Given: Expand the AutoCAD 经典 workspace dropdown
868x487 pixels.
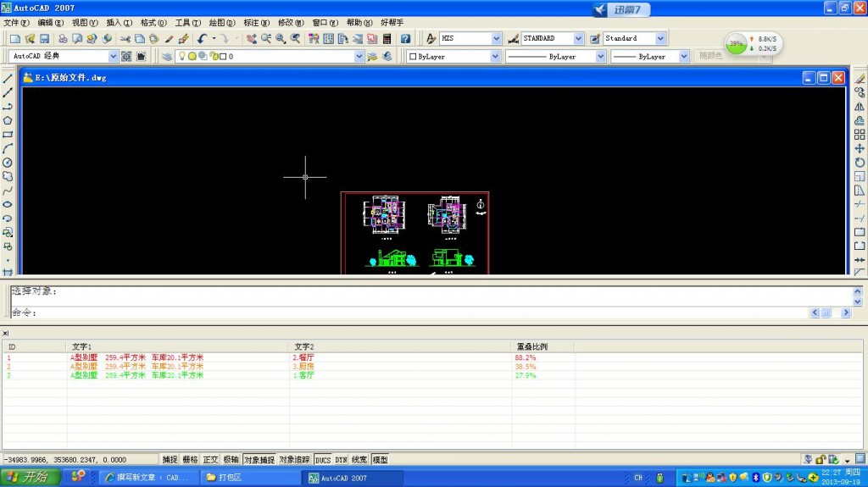Looking at the screenshot, I should (113, 57).
